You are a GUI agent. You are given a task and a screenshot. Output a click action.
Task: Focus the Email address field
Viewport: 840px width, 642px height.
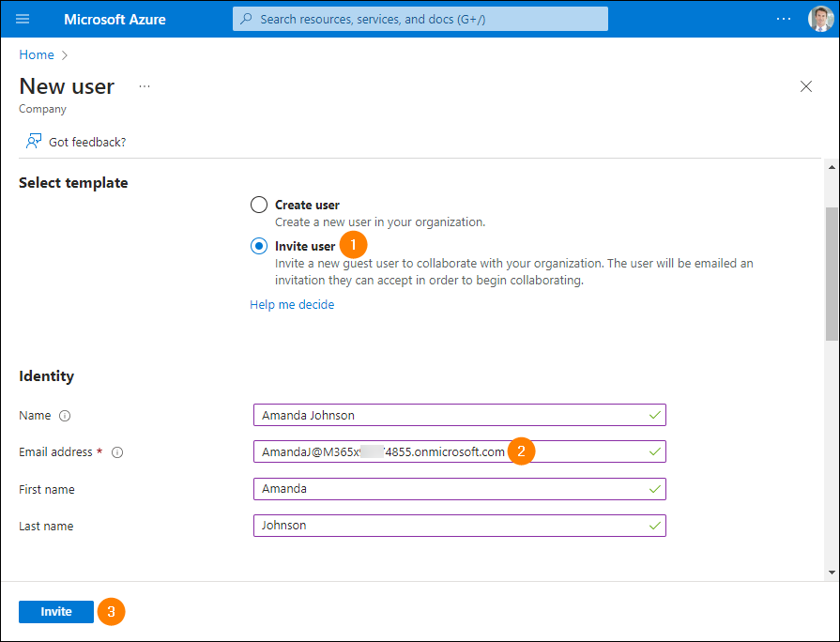click(x=460, y=451)
